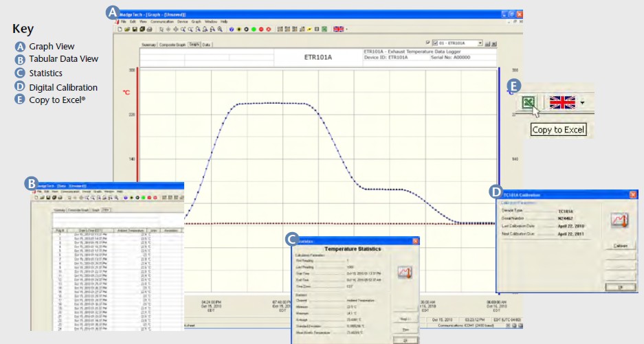This screenshot has width=644, height=344.
Task: Open the File menu in graph window
Action: point(123,21)
